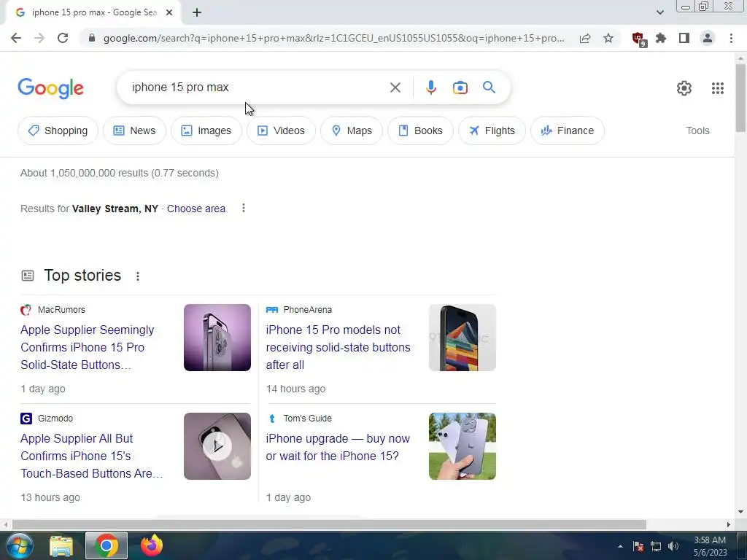Open Google quick settings gear
Screen dimensions: 747x560
[x=684, y=88]
